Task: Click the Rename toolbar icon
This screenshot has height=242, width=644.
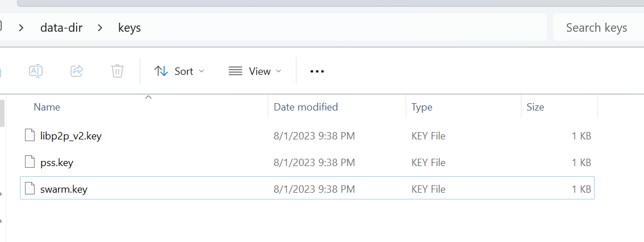Action: coord(36,71)
